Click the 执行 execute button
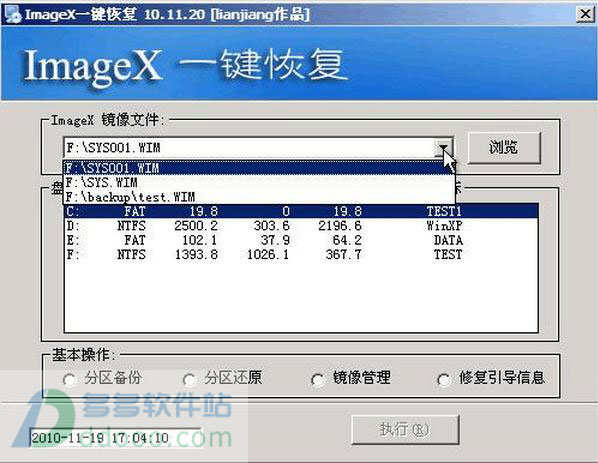Image resolution: width=598 pixels, height=463 pixels. 405,430
